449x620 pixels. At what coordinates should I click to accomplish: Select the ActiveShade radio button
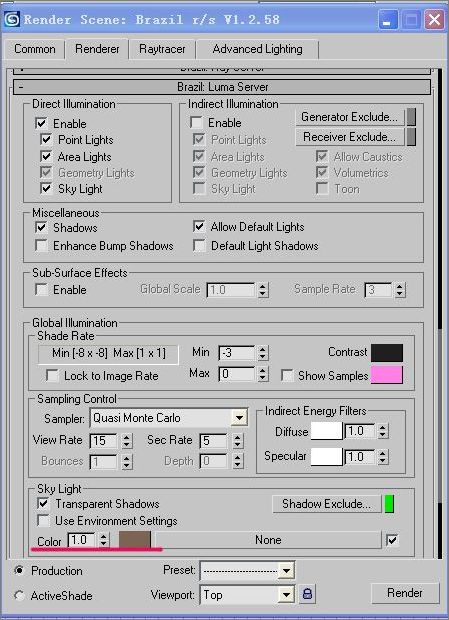tap(19, 595)
